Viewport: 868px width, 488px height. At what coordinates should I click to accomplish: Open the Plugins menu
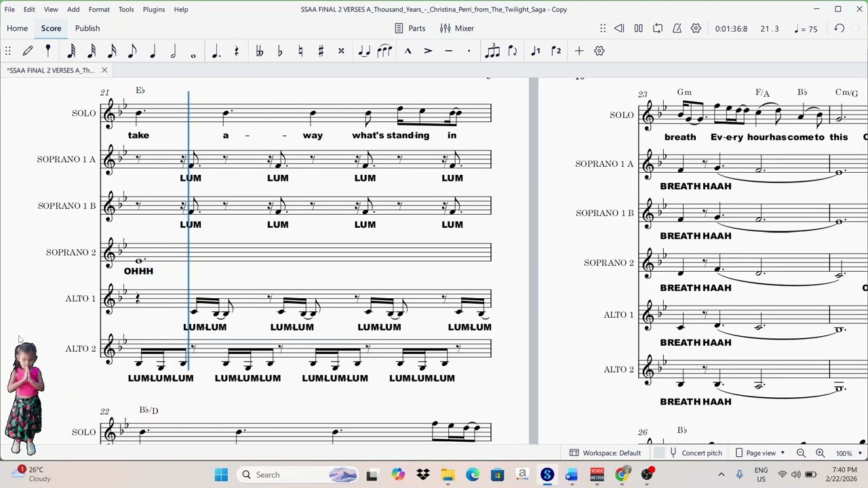(x=154, y=9)
